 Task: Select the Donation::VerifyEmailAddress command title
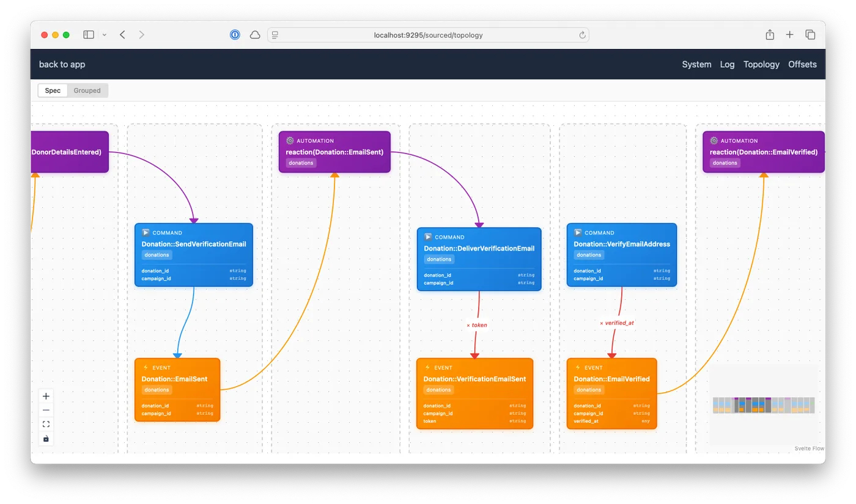click(x=622, y=244)
